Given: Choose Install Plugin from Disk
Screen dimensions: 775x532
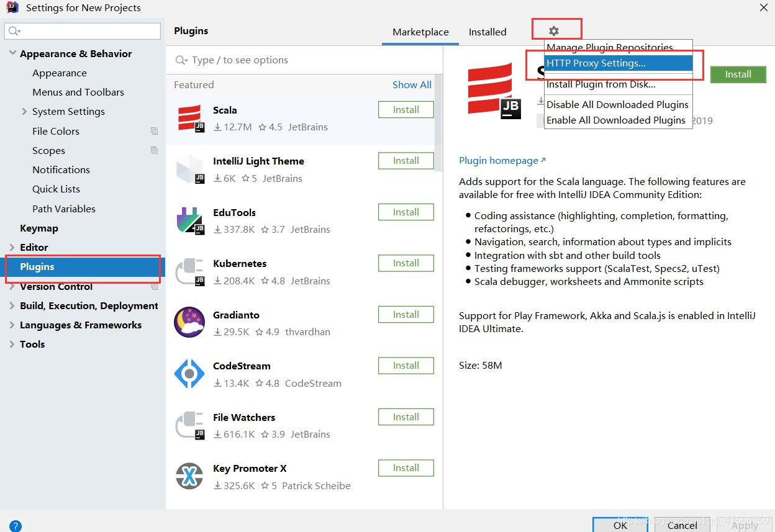Looking at the screenshot, I should pyautogui.click(x=618, y=84).
